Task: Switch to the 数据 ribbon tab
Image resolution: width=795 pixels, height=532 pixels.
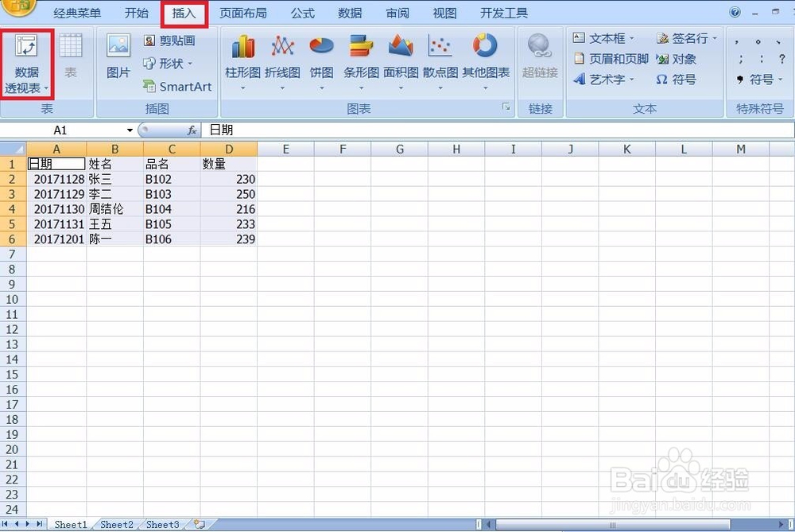Action: (350, 13)
